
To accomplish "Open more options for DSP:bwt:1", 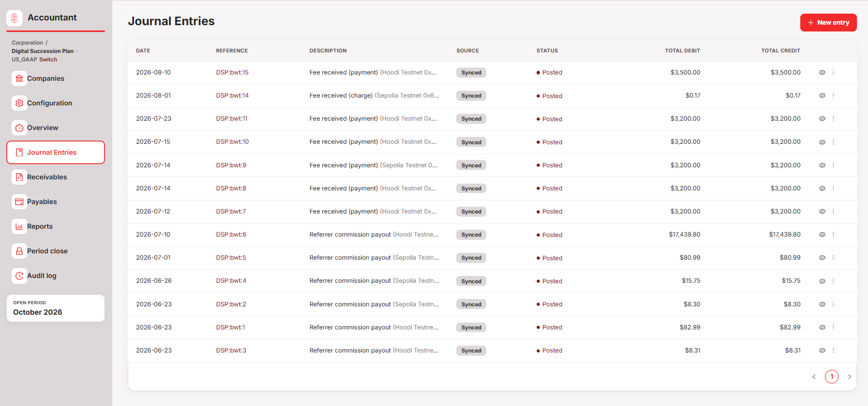I will 833,327.
